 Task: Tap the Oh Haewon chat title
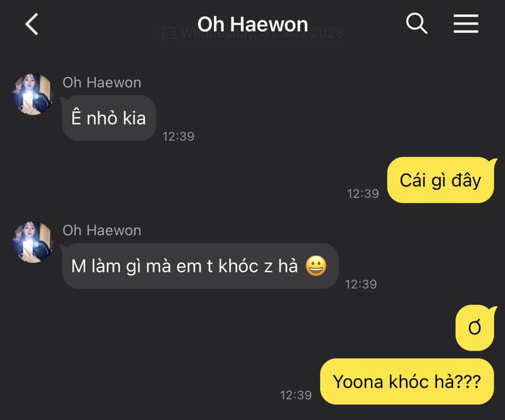coord(252,24)
